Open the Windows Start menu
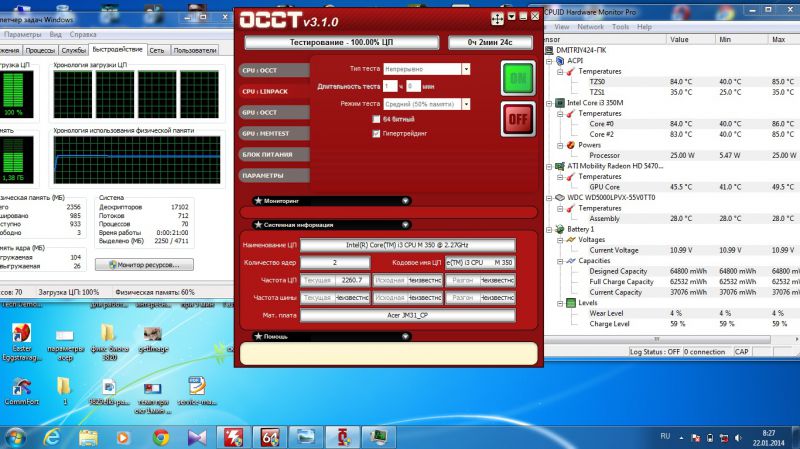This screenshot has width=800, height=449. tap(15, 438)
